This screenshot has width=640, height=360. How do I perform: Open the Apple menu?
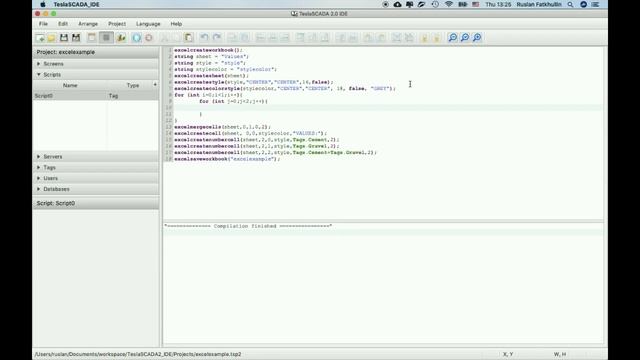click(43, 4)
